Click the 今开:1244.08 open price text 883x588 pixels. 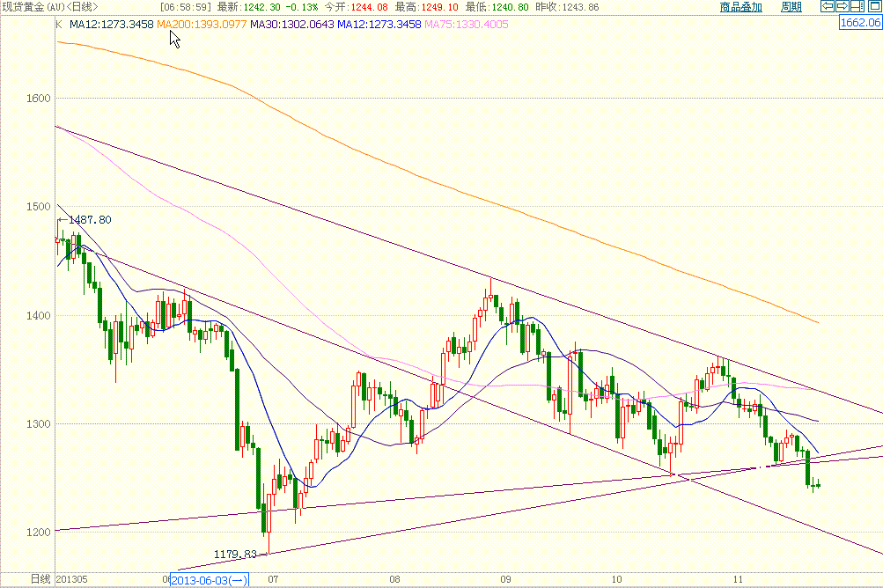356,7
